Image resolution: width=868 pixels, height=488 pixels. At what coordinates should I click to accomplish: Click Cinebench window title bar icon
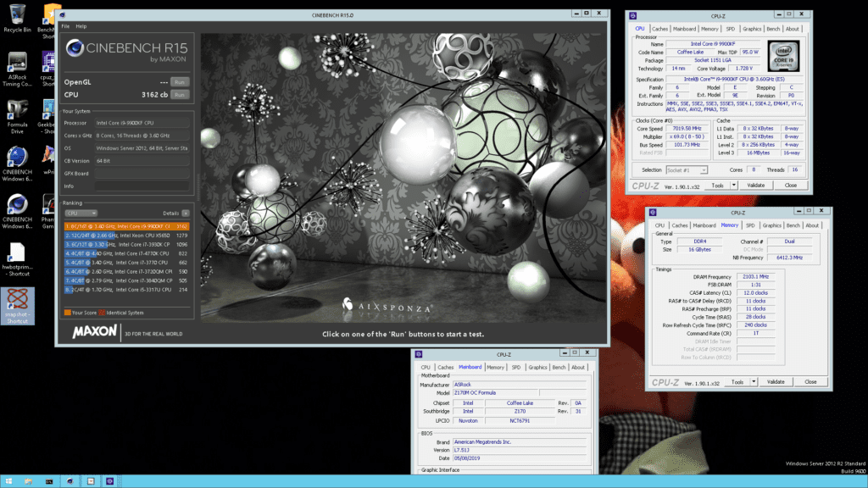pos(63,15)
